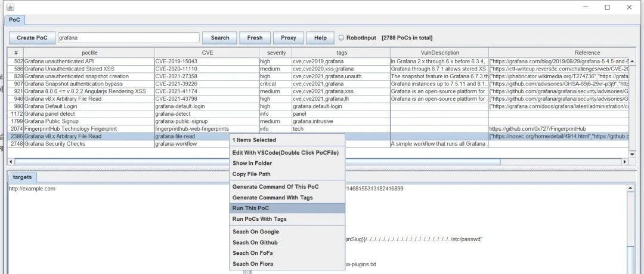Click output panel scrollbar up arrow

[x=630, y=187]
